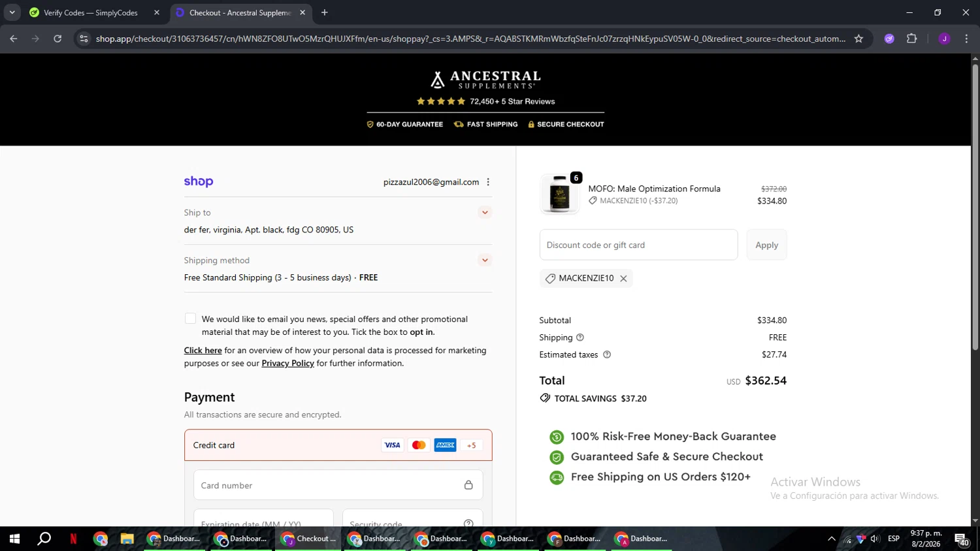The image size is (980, 551).
Task: Click the Visa card icon
Action: click(x=392, y=445)
